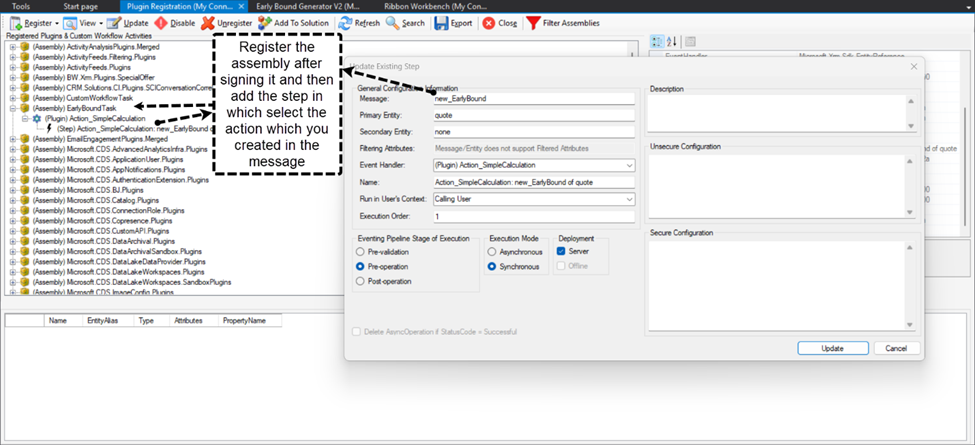Switch the property grid to categorized view
The height and width of the screenshot is (445, 975).
click(x=657, y=42)
